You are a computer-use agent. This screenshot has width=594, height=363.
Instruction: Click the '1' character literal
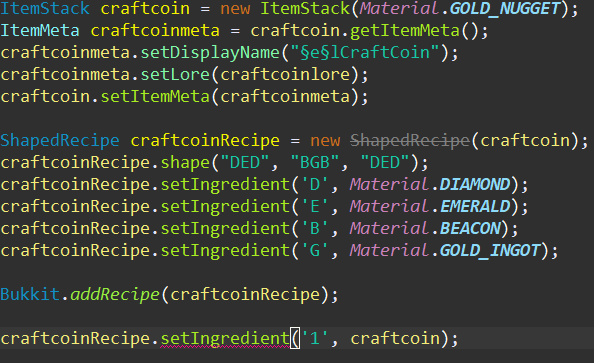tap(315, 338)
